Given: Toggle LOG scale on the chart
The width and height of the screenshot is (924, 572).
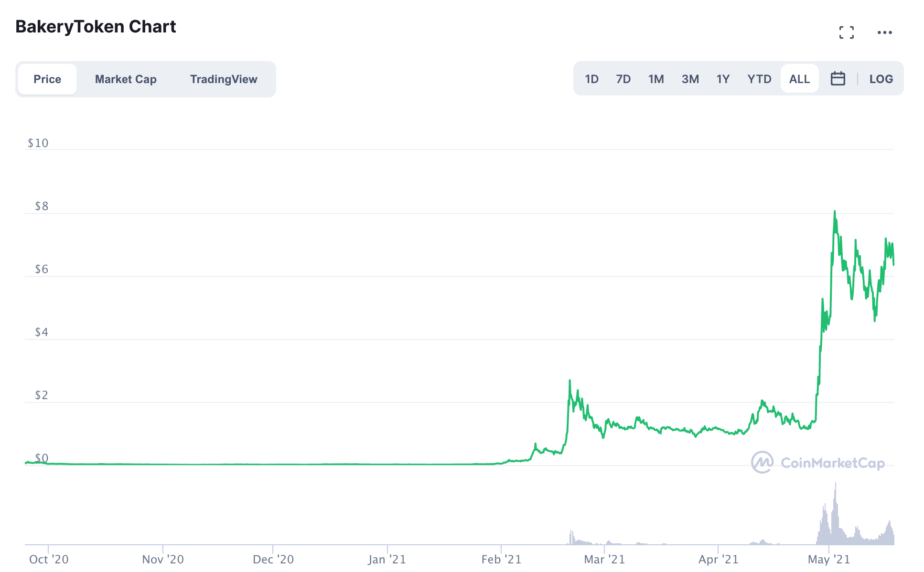Looking at the screenshot, I should [x=881, y=79].
